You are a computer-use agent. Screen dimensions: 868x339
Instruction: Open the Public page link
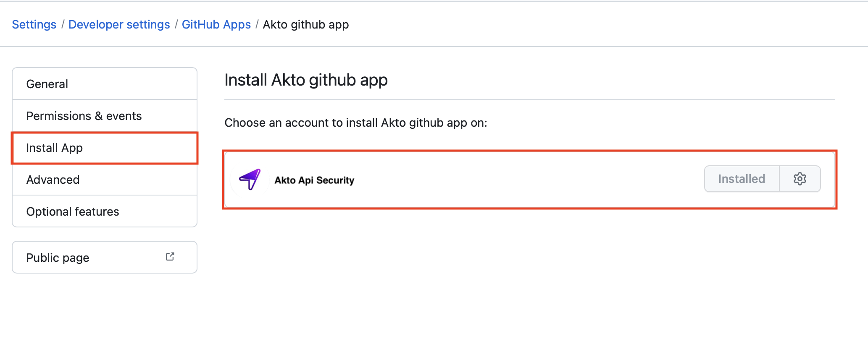[x=58, y=258]
